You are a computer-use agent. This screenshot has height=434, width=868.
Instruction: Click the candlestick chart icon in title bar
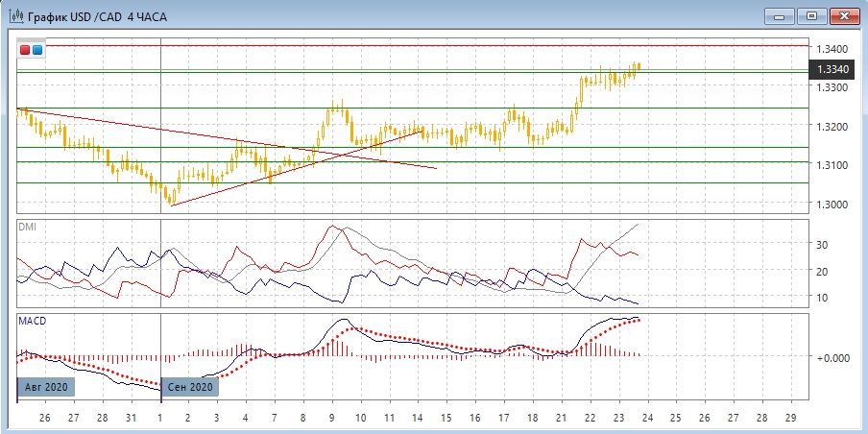click(x=15, y=15)
